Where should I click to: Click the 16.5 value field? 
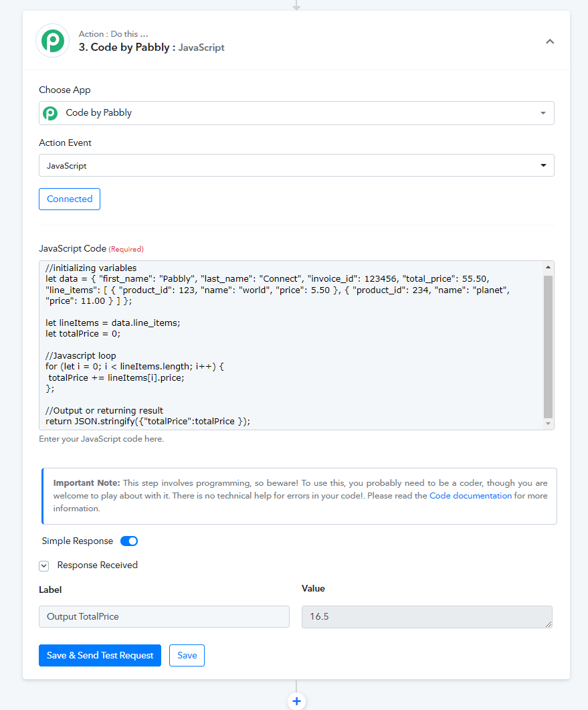427,617
